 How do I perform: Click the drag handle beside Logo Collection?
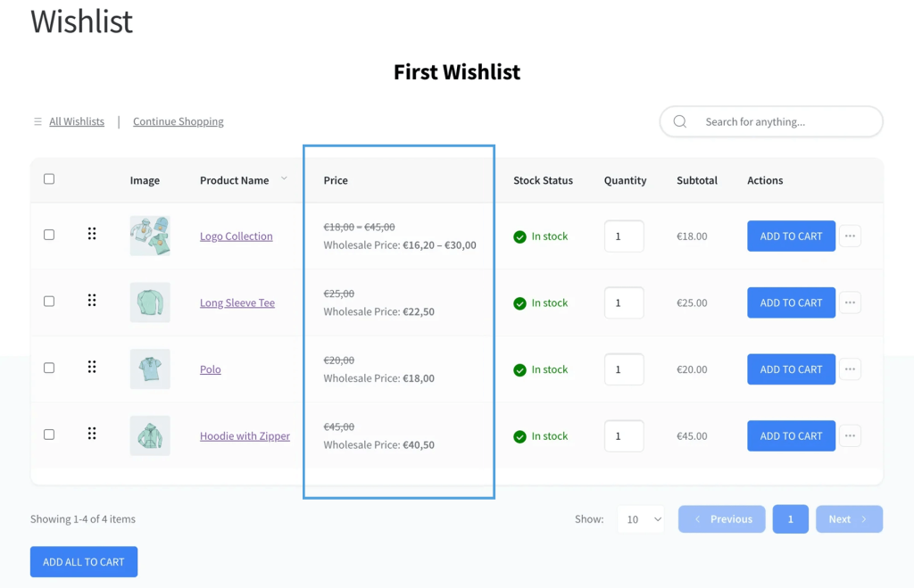[x=92, y=235]
